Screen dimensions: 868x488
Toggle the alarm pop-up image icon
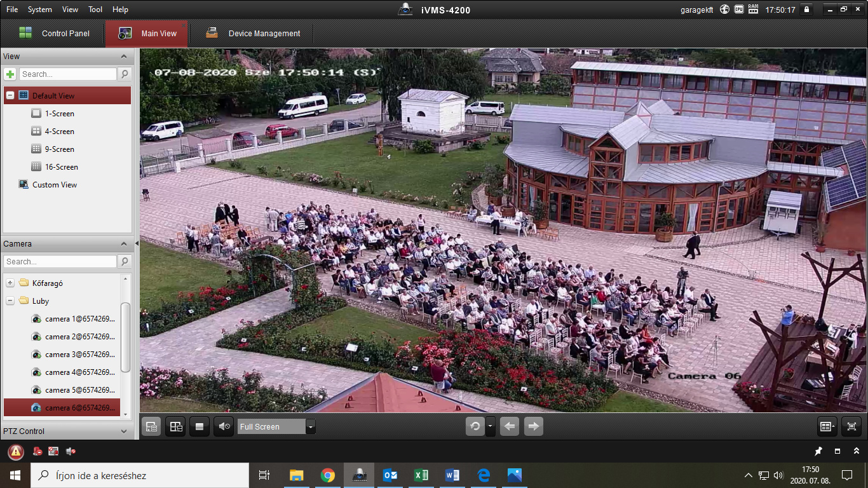coord(54,451)
